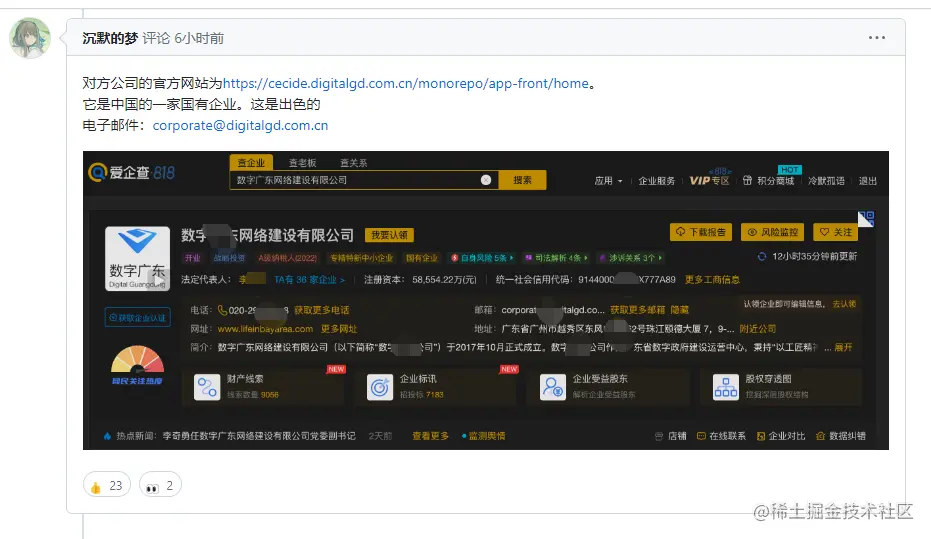
Task: Open the 股权穿透图 card icon
Action: [726, 386]
